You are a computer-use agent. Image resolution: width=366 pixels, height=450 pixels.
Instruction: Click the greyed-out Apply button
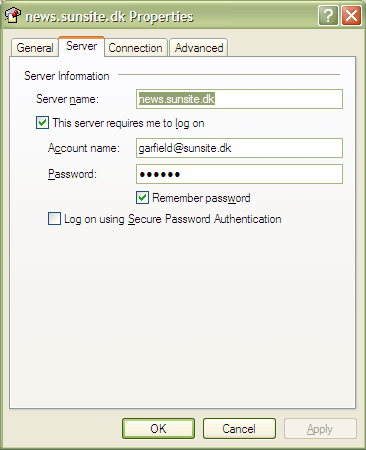coord(320,429)
